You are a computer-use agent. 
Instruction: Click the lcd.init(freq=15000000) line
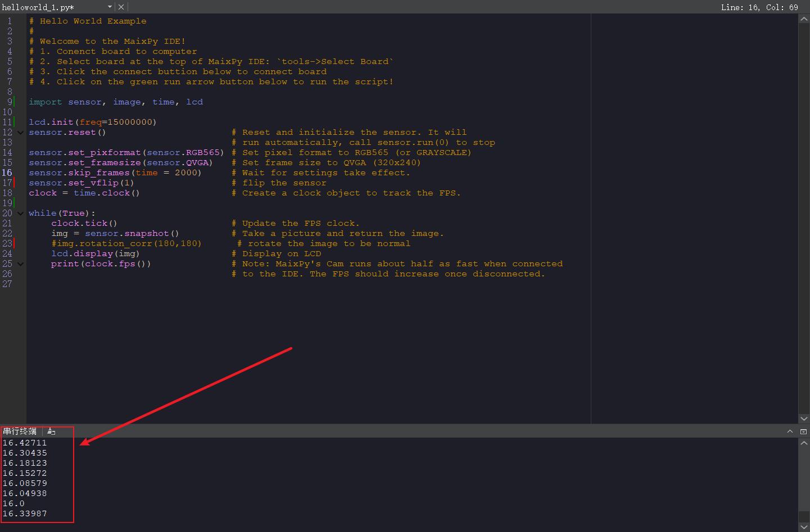coord(93,122)
